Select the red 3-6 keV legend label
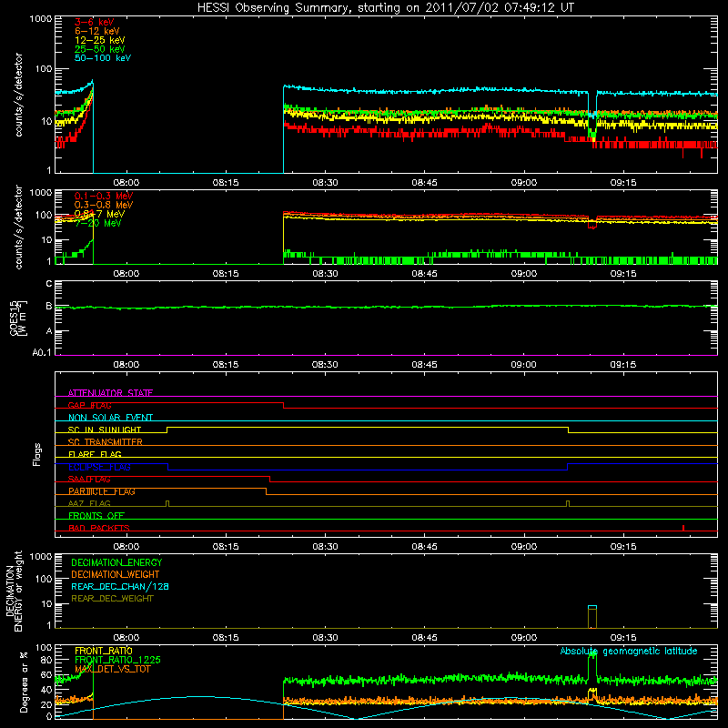Screen dimensions: 728x728 click(x=94, y=22)
